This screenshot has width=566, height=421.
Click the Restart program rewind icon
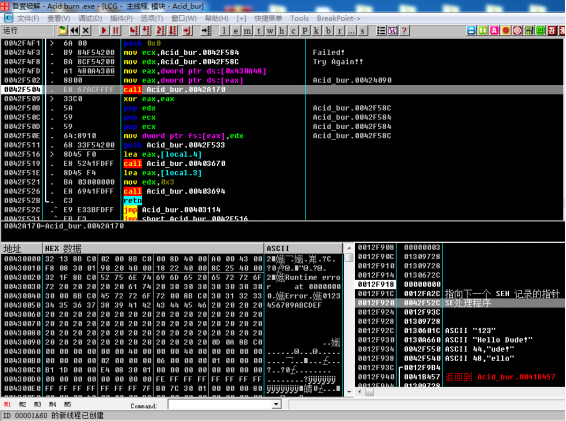click(x=74, y=31)
